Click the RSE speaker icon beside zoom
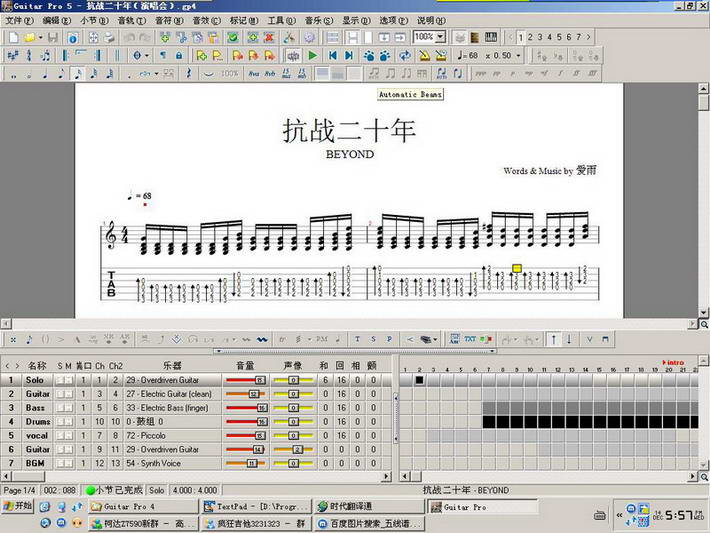This screenshot has height=533, width=710. click(459, 37)
